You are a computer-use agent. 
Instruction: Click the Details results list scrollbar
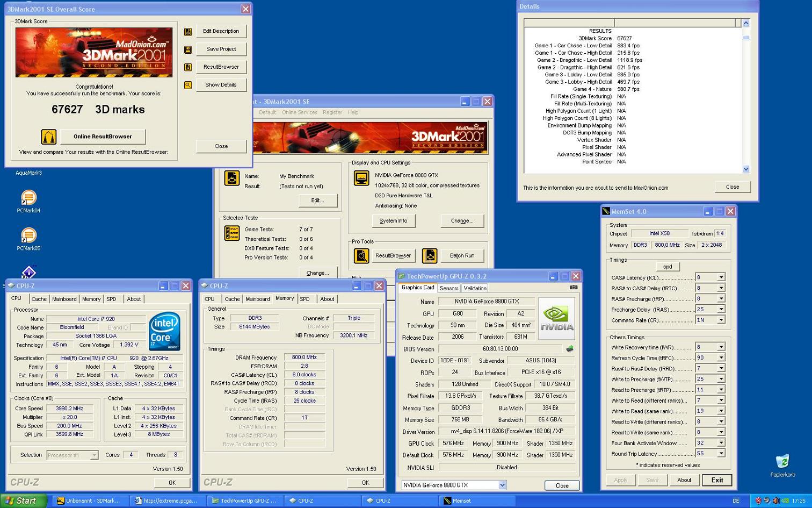tap(746, 96)
